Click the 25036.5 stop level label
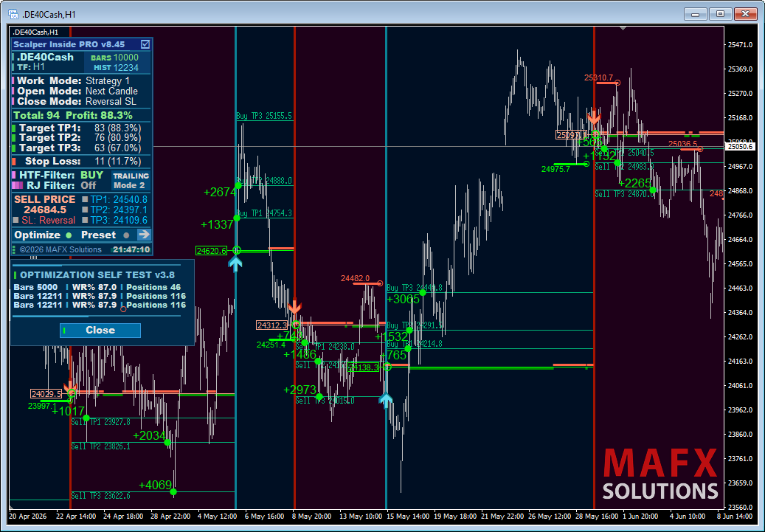765x532 pixels. pos(682,144)
